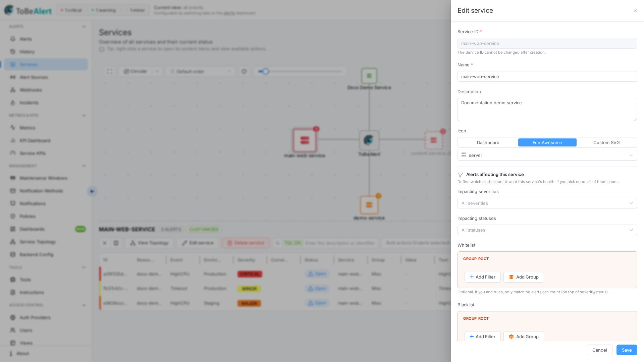Open Incidents in the sidebar
This screenshot has height=362, width=644.
point(46,103)
